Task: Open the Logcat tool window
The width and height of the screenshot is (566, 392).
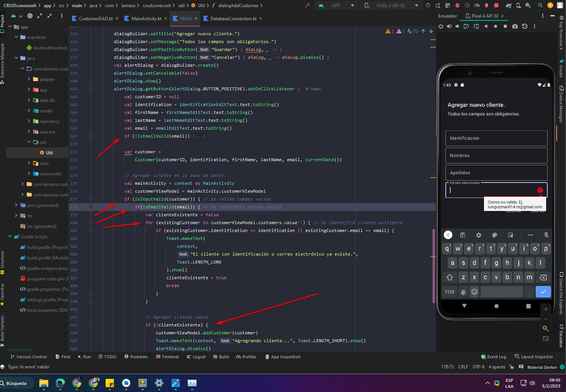Action: click(196, 357)
